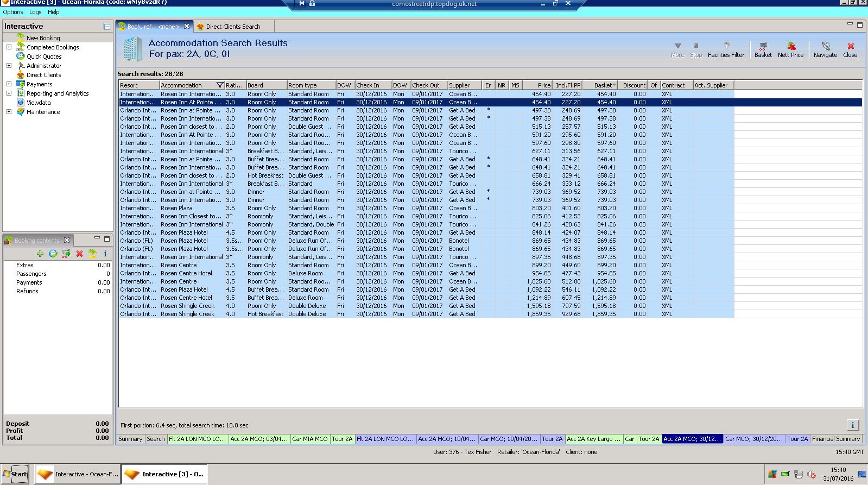Click the Quick Quotes icon in the tree
The image size is (868, 485).
click(21, 56)
